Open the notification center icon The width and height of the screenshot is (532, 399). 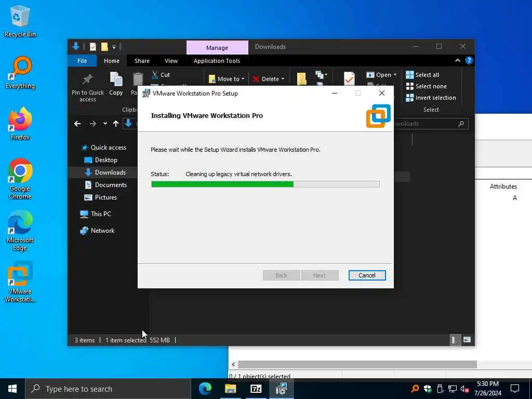515,389
